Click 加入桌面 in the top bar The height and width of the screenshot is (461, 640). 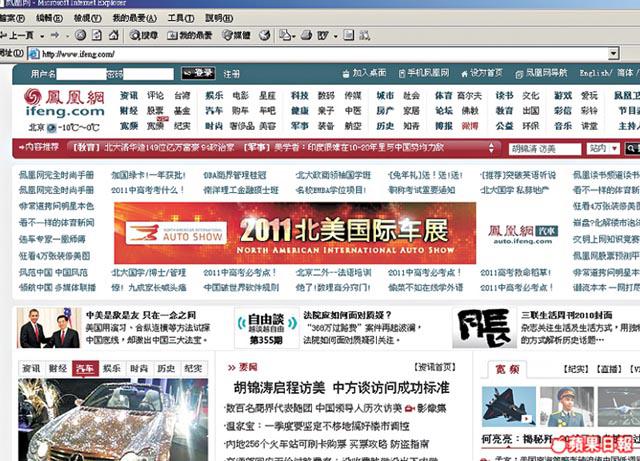[364, 73]
